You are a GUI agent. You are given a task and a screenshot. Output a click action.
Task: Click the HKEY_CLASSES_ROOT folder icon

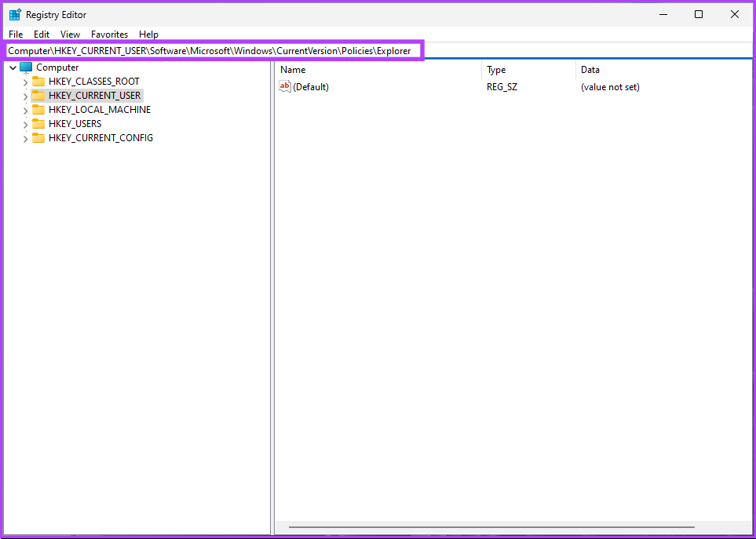(x=38, y=82)
